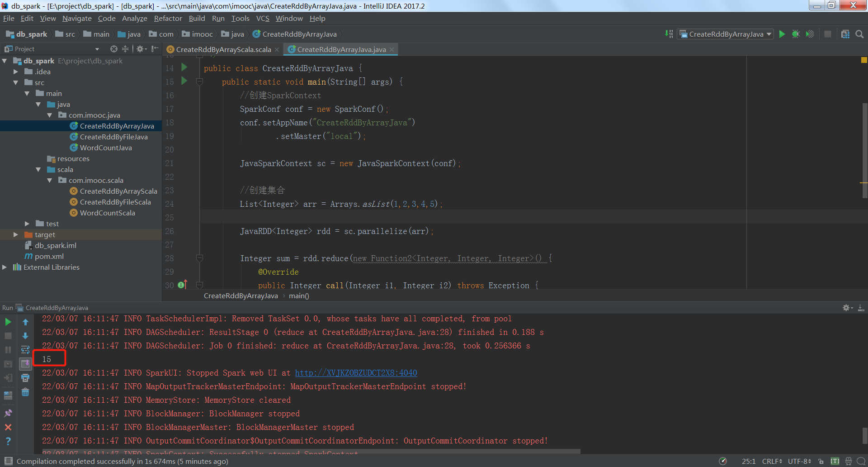Click the Make Project build icon
The width and height of the screenshot is (868, 467).
[x=669, y=34]
